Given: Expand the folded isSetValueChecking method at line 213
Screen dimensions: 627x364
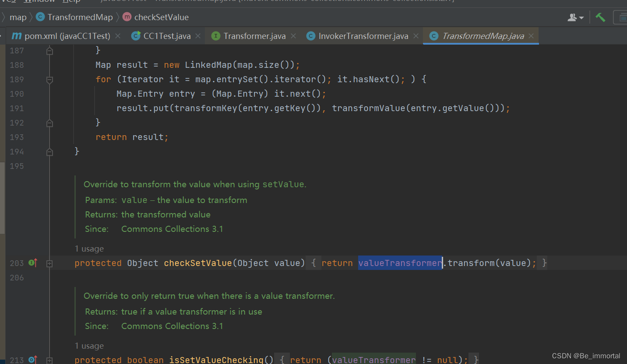Looking at the screenshot, I should click(x=49, y=360).
